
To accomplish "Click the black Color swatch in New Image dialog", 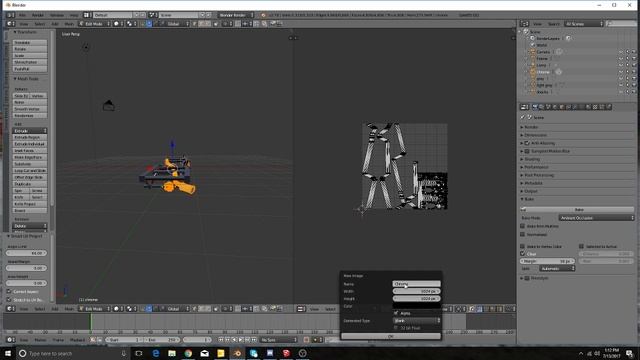I will coord(416,306).
